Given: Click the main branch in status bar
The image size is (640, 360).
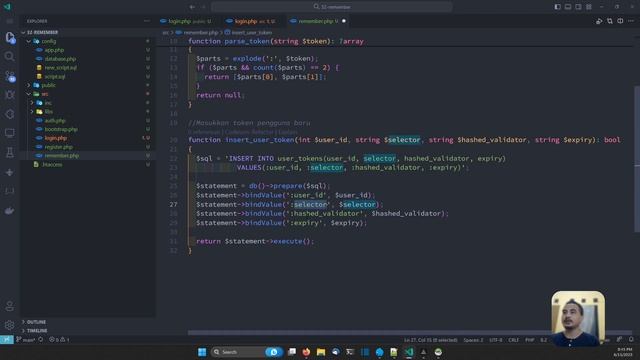Looking at the screenshot, I should [25, 340].
